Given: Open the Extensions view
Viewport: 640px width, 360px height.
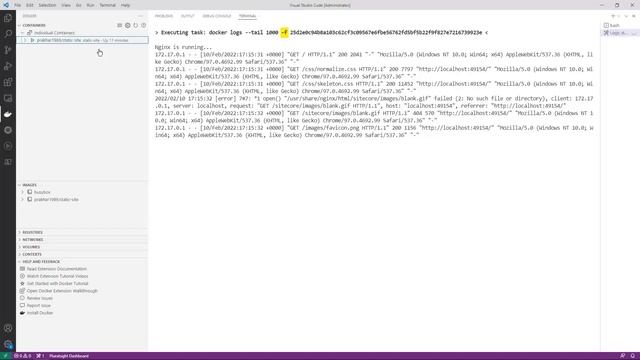Looking at the screenshot, I should (x=8, y=82).
